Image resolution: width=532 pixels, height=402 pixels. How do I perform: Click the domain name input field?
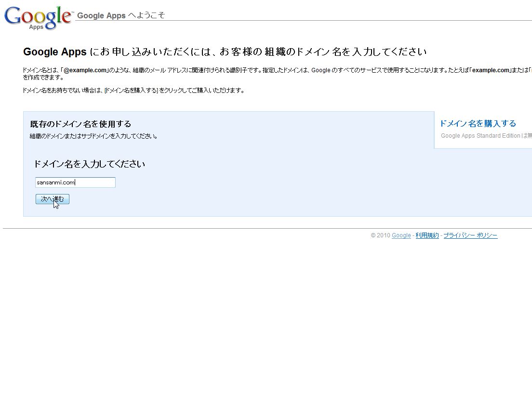(75, 182)
